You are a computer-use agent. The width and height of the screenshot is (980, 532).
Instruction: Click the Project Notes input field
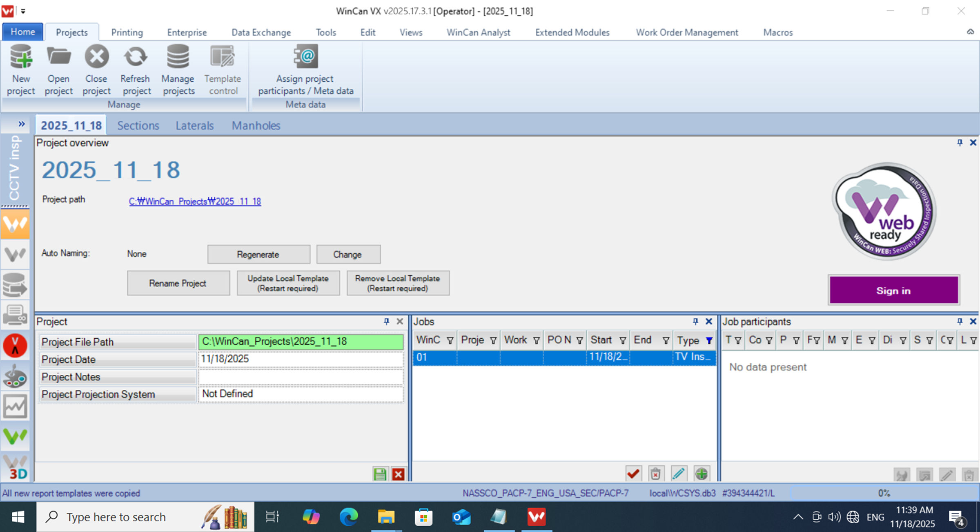coord(300,376)
